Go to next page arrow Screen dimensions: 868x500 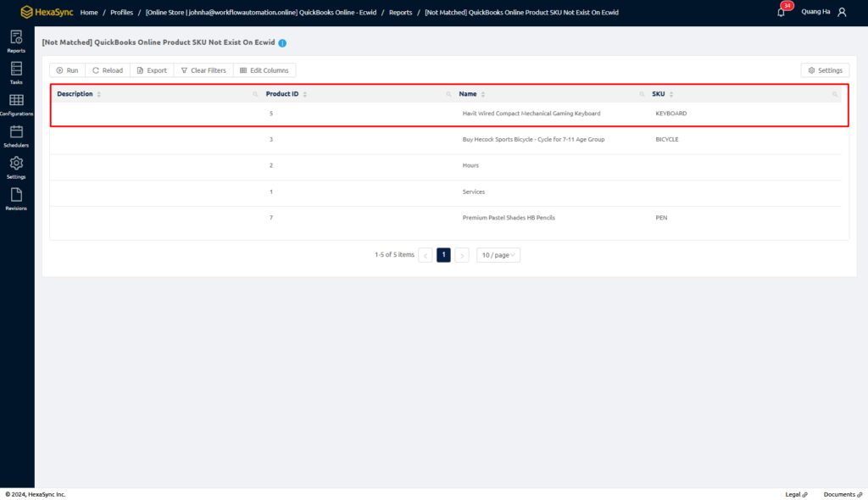tap(462, 255)
